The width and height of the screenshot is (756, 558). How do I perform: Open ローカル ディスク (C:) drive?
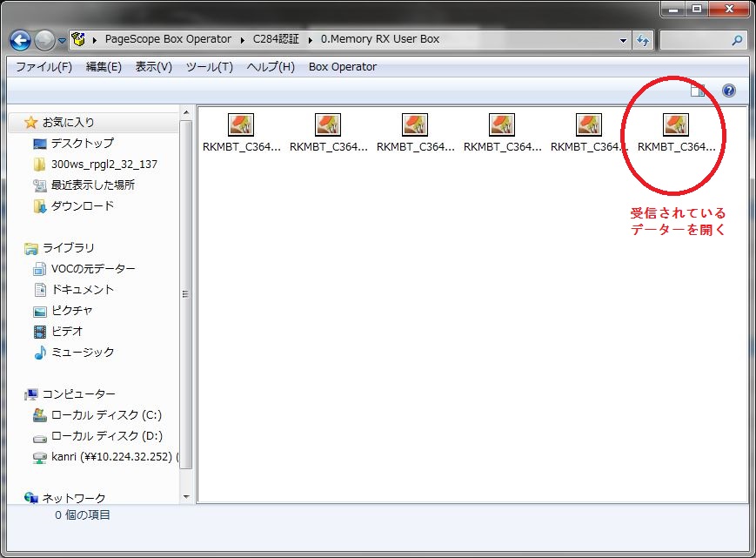click(x=105, y=415)
